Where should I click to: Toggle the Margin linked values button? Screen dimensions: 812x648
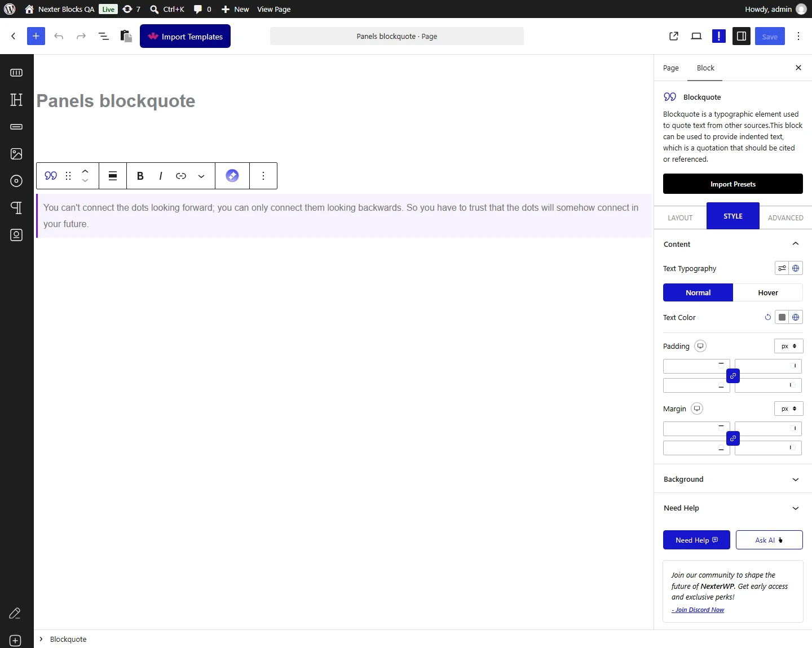pos(733,438)
